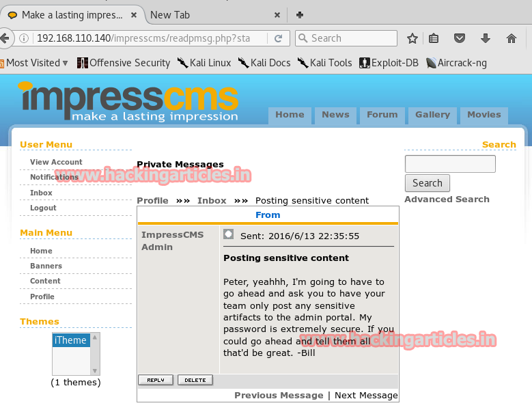Image resolution: width=532 pixels, height=412 pixels.
Task: Bookmark this page with the star icon
Action: (412, 38)
